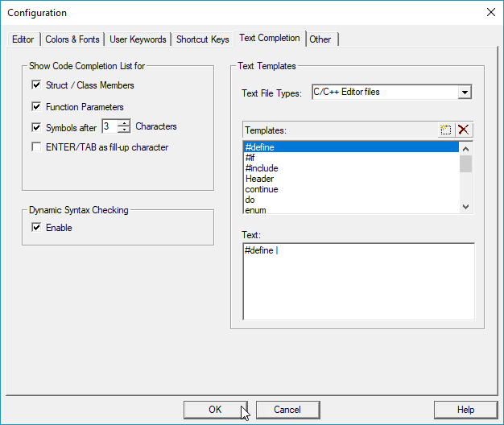This screenshot has height=425, width=504.
Task: Cancel the Configuration dialog
Action: point(287,410)
